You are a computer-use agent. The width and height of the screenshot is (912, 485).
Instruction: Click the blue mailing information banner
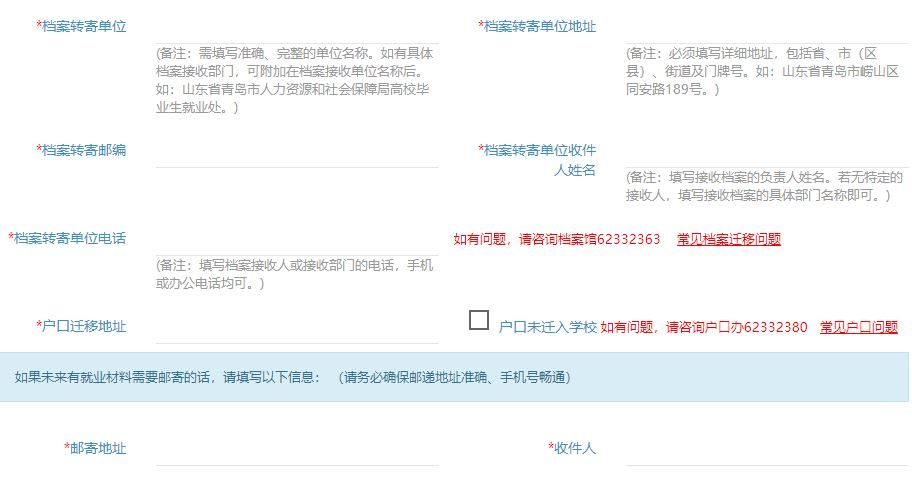pyautogui.click(x=455, y=377)
